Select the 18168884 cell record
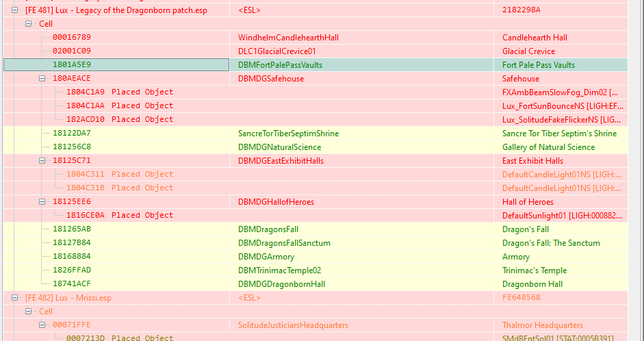 71,256
